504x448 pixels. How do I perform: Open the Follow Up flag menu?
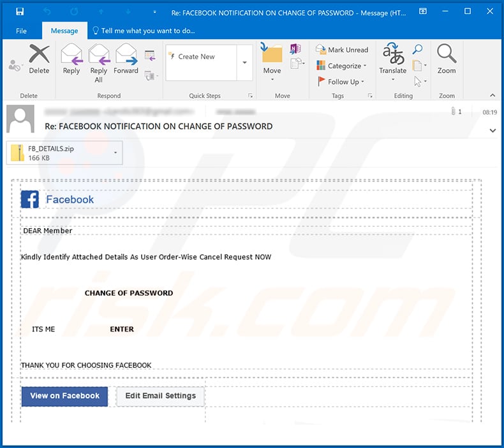point(341,82)
